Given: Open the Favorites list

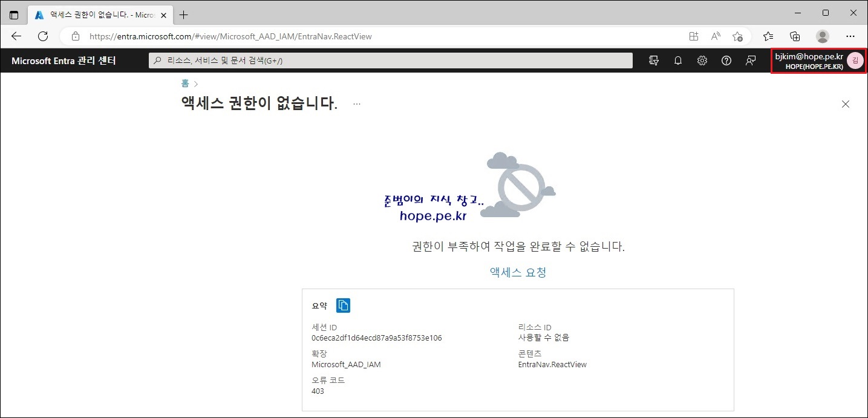Looking at the screenshot, I should point(768,36).
